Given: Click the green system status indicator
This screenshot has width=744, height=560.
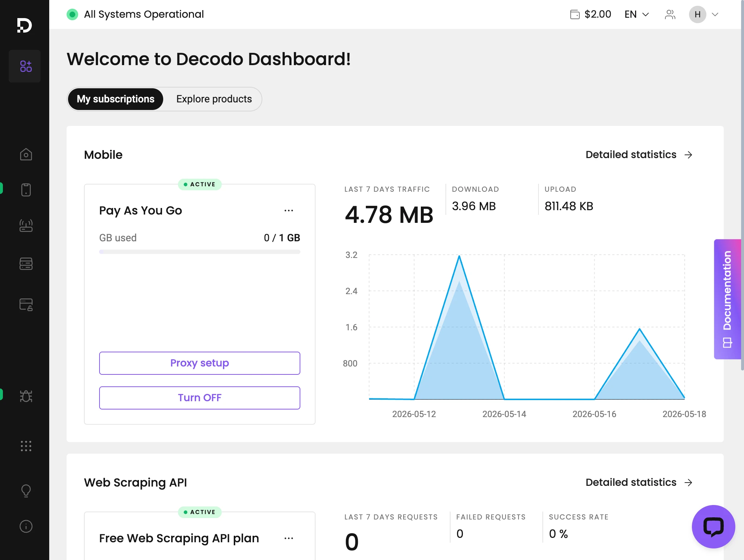Looking at the screenshot, I should point(72,14).
